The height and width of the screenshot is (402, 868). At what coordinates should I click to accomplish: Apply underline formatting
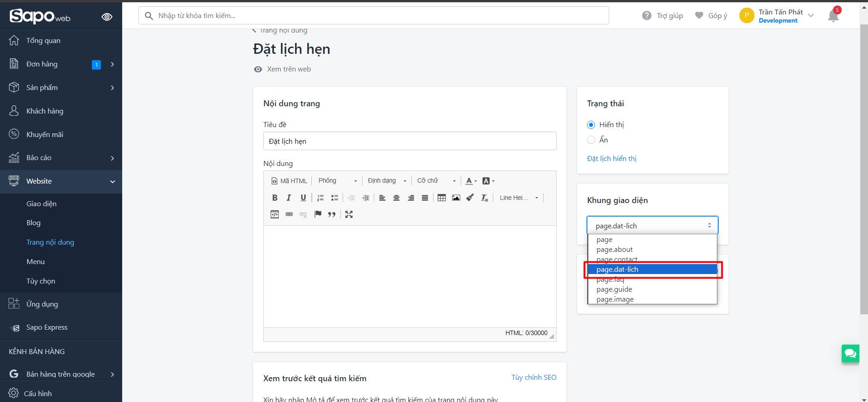tap(303, 198)
